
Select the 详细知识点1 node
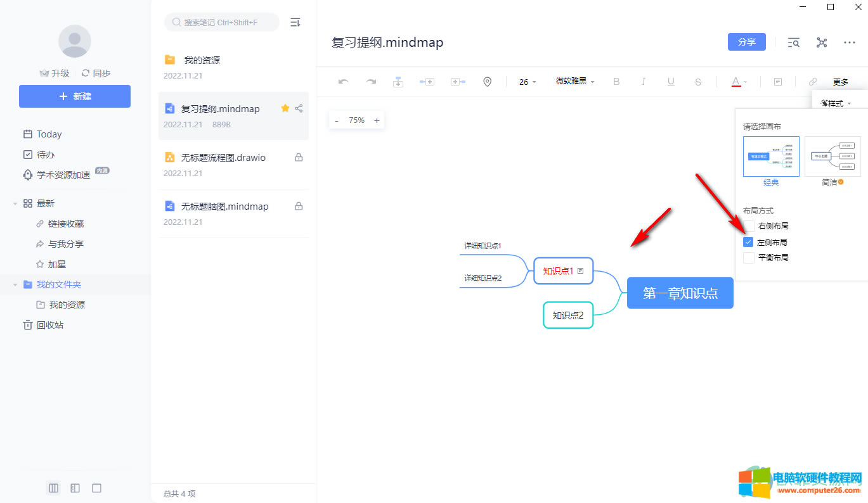483,245
